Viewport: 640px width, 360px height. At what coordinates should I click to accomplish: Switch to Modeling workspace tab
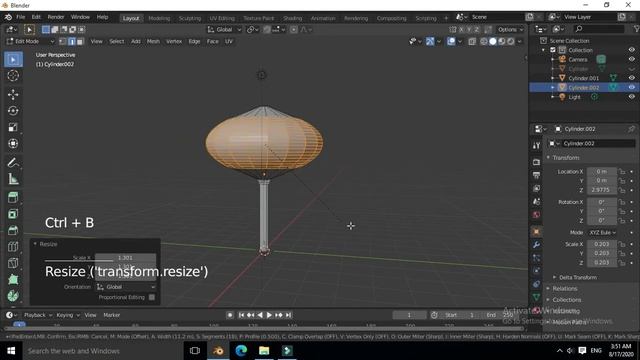click(159, 18)
